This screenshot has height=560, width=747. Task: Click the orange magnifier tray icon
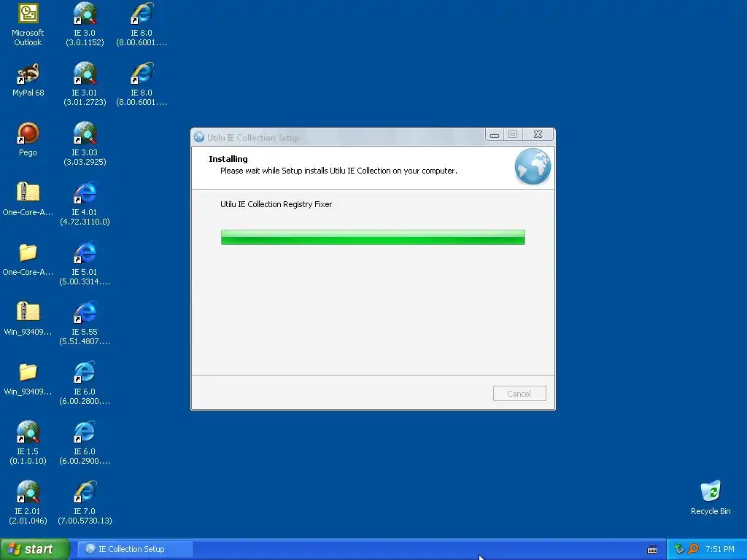[693, 549]
